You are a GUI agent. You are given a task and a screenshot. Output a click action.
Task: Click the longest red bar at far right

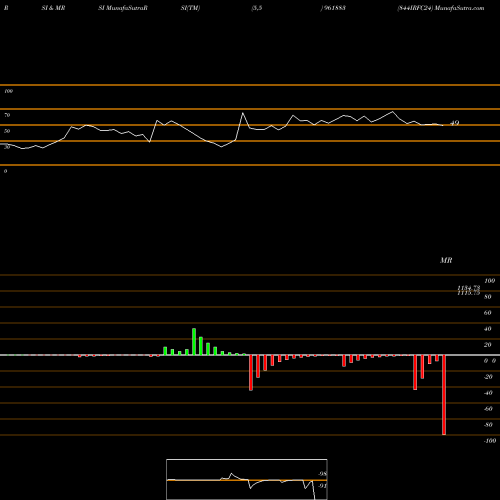point(444,395)
